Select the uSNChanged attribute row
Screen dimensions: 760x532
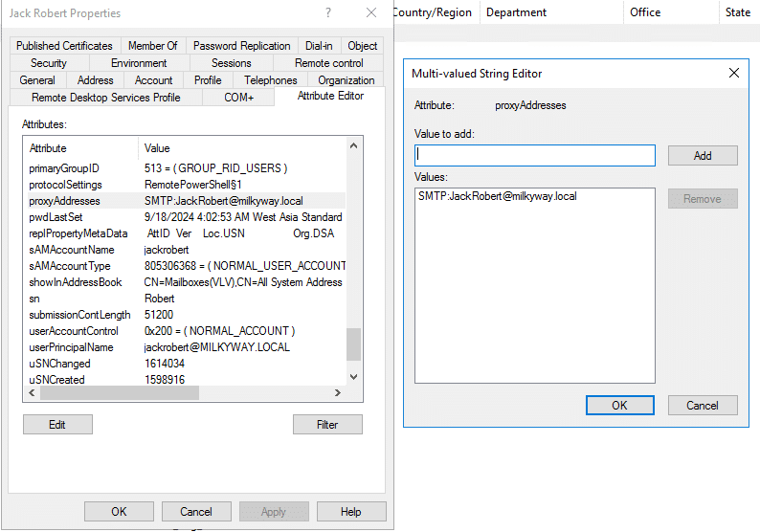coord(187,364)
